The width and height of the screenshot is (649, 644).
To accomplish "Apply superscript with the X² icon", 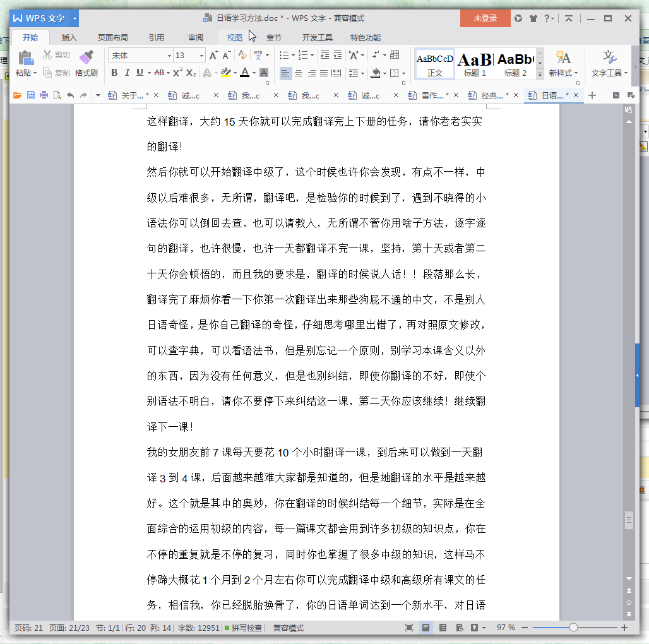I will [x=177, y=73].
